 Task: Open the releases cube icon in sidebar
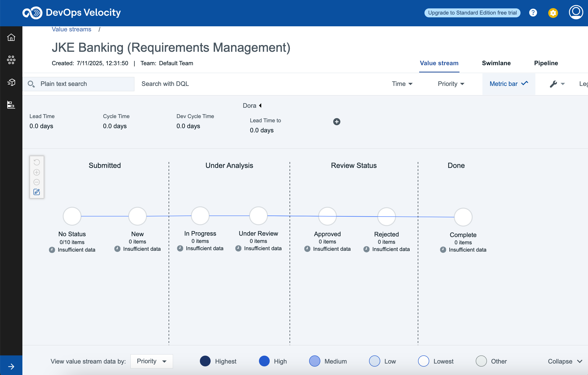(x=11, y=82)
